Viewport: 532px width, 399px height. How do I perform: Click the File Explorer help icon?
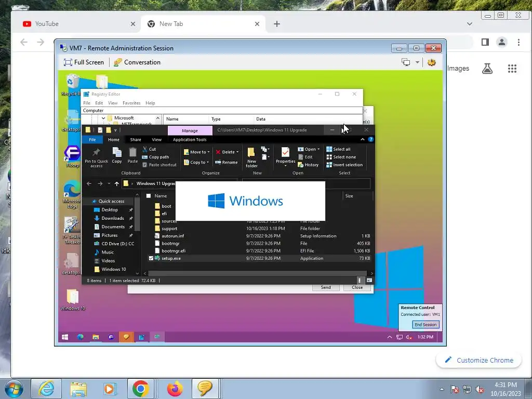click(x=370, y=139)
